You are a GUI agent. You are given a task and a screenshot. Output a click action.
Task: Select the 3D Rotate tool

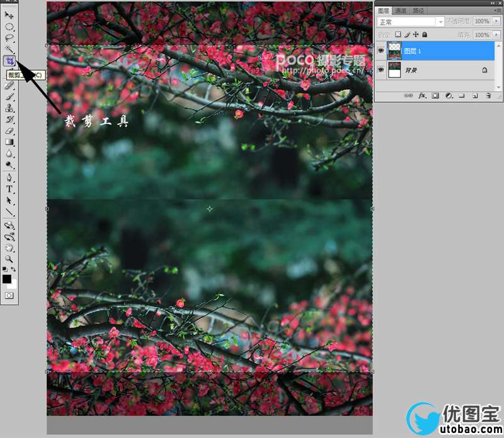click(9, 226)
